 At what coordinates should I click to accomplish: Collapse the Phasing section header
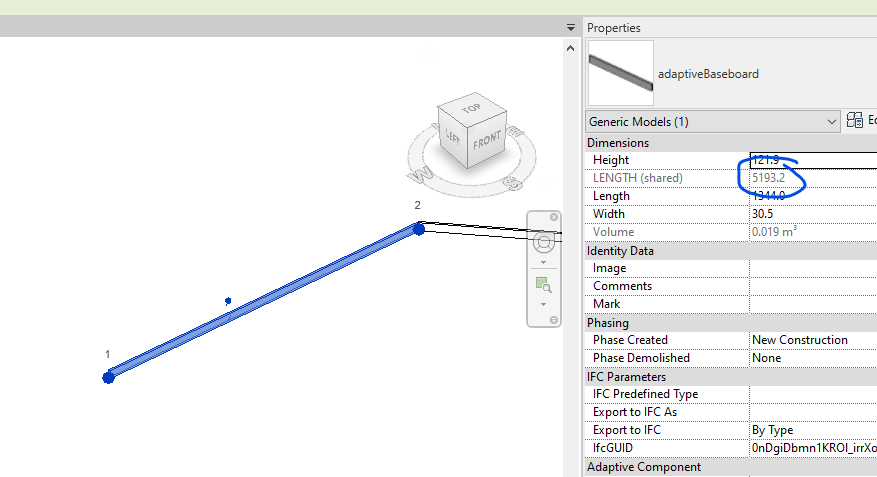point(731,323)
